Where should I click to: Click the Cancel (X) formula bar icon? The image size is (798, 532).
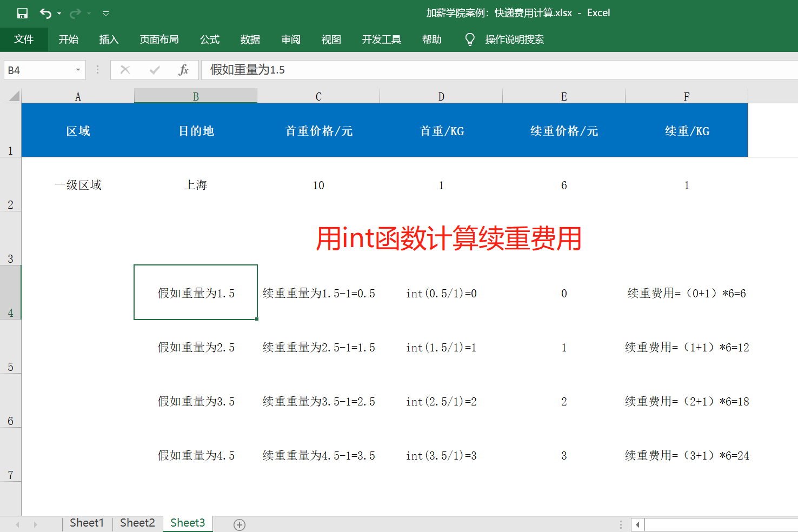pos(125,70)
